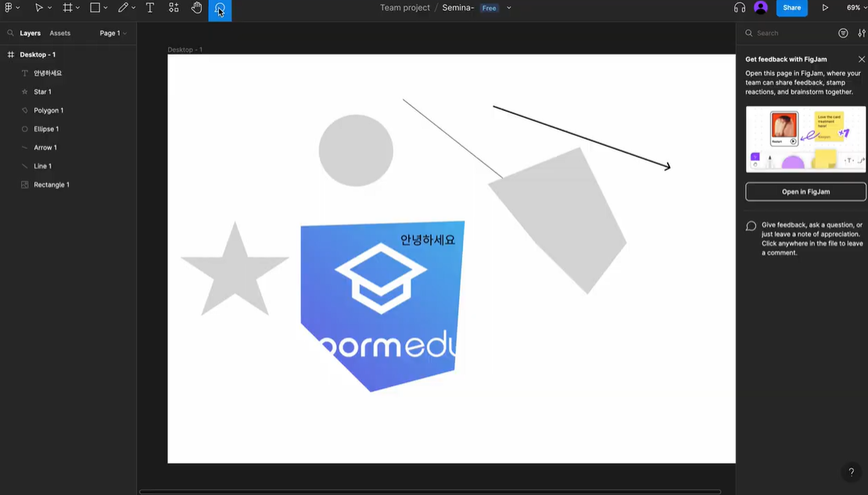The image size is (868, 495).
Task: Close the FigJam feedback banner
Action: click(x=862, y=59)
